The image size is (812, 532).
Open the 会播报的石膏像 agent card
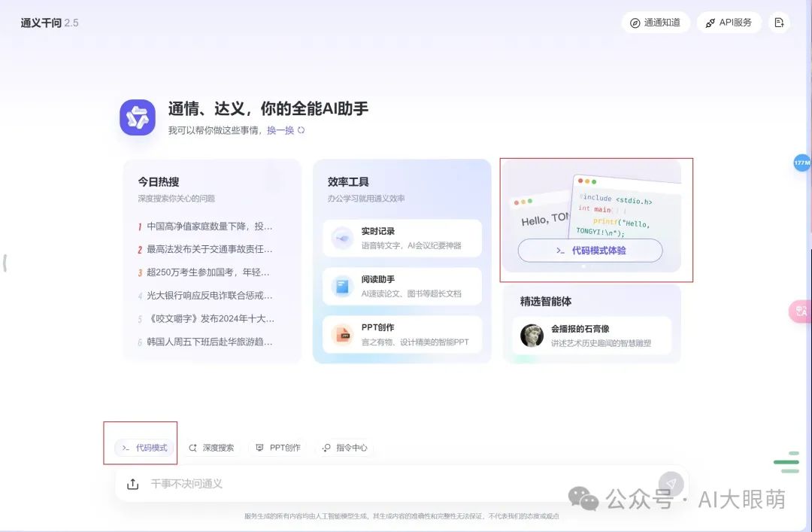[x=592, y=336]
